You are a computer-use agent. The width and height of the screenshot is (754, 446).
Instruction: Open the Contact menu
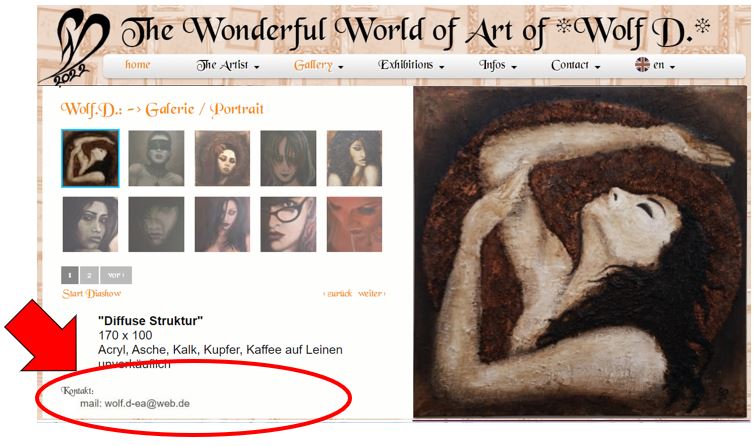click(576, 65)
